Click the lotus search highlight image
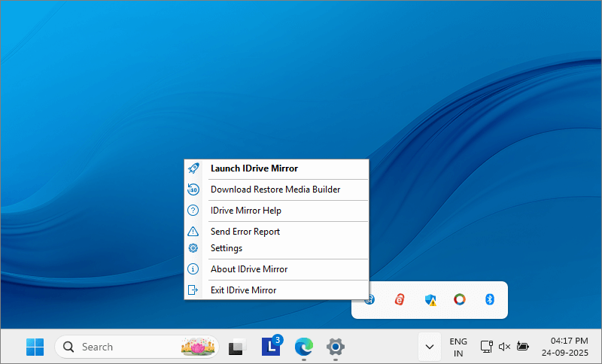 click(198, 347)
